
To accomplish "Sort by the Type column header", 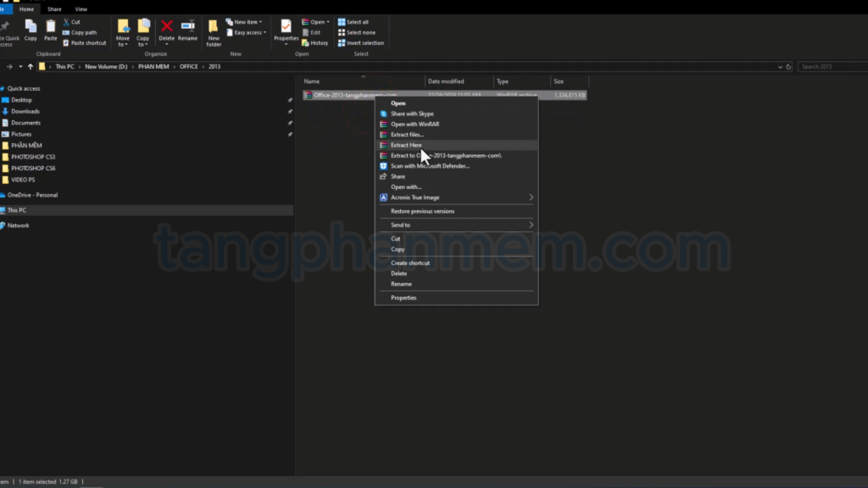I will [522, 81].
